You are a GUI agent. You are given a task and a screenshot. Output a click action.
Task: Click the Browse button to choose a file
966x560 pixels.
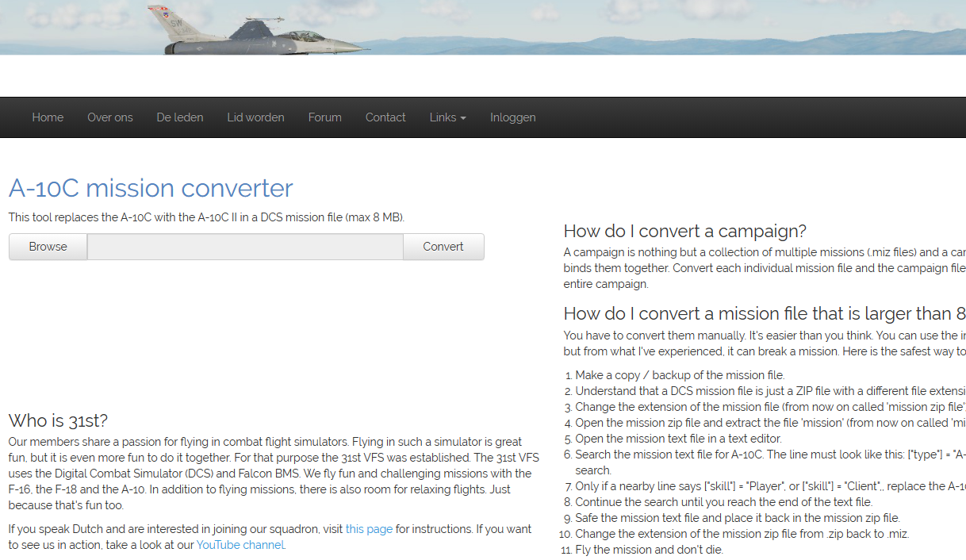coord(48,247)
